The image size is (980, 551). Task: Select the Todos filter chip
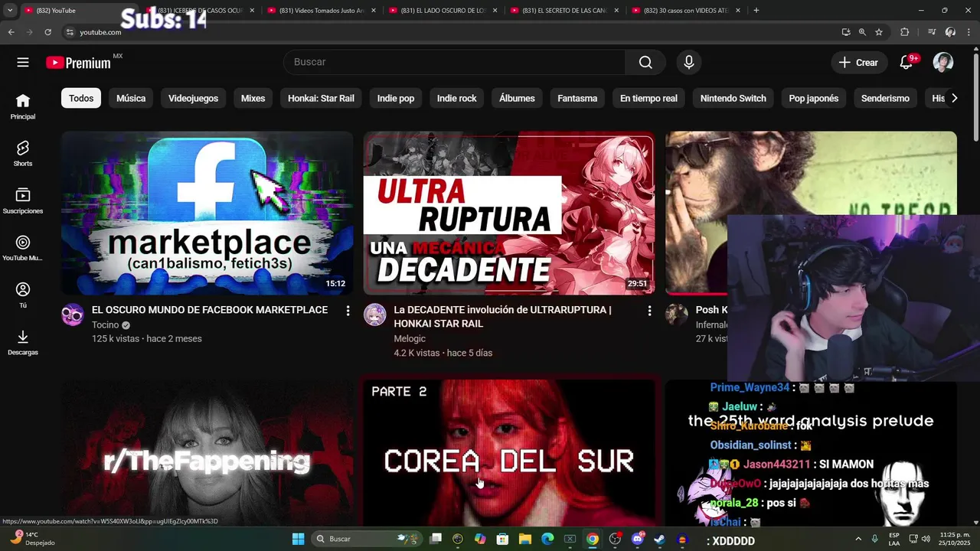[81, 98]
